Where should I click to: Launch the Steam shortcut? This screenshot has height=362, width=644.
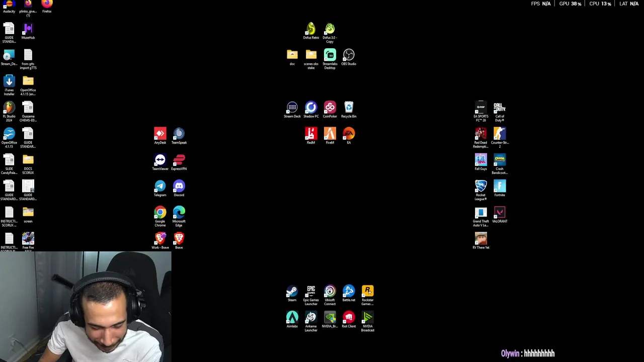[292, 293]
